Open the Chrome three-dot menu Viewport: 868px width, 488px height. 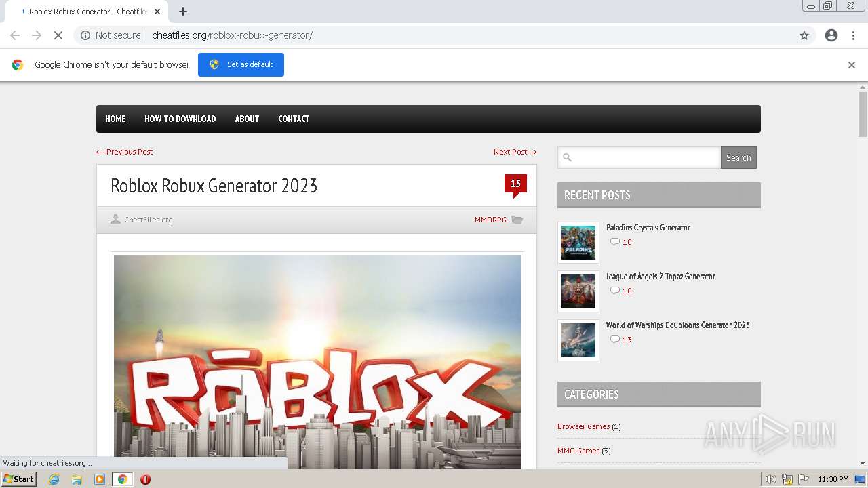coord(853,35)
